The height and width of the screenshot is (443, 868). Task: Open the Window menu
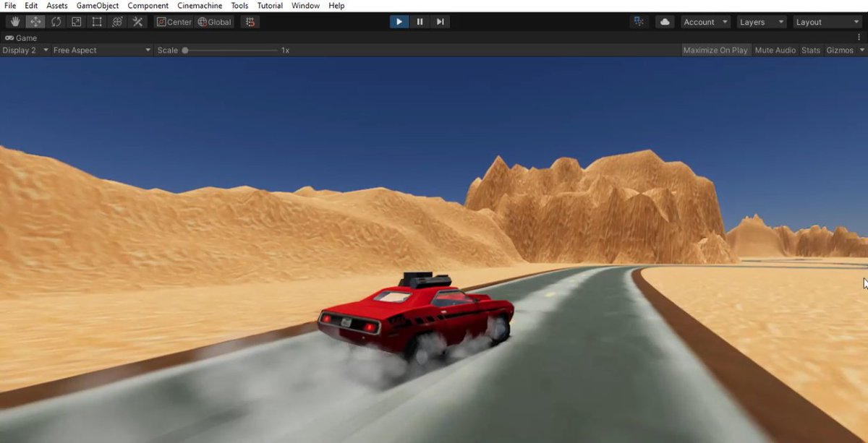pos(305,6)
